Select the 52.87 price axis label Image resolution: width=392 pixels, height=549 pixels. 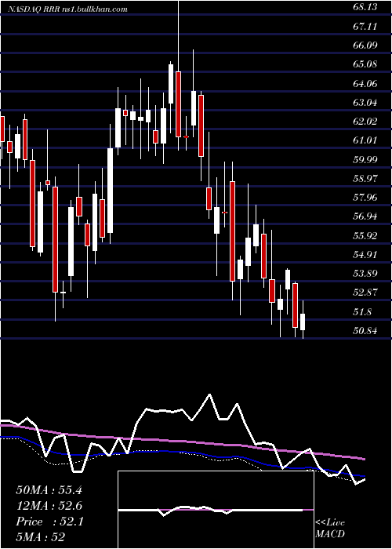click(366, 292)
